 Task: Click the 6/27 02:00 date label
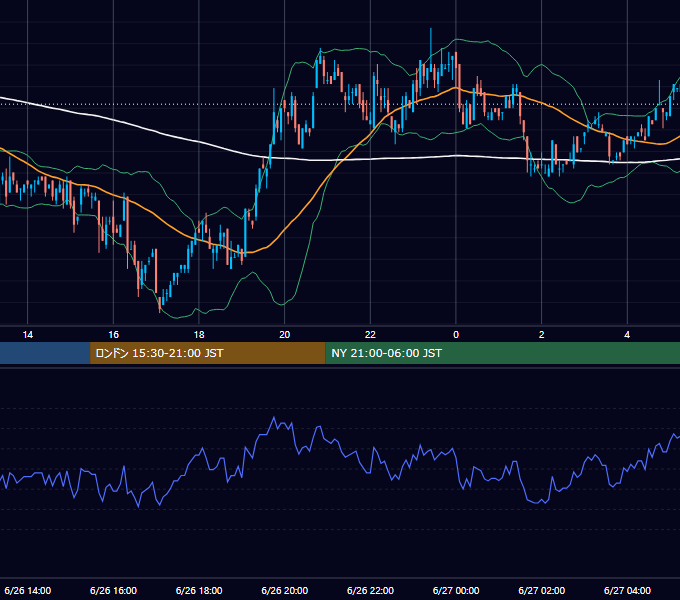click(542, 590)
